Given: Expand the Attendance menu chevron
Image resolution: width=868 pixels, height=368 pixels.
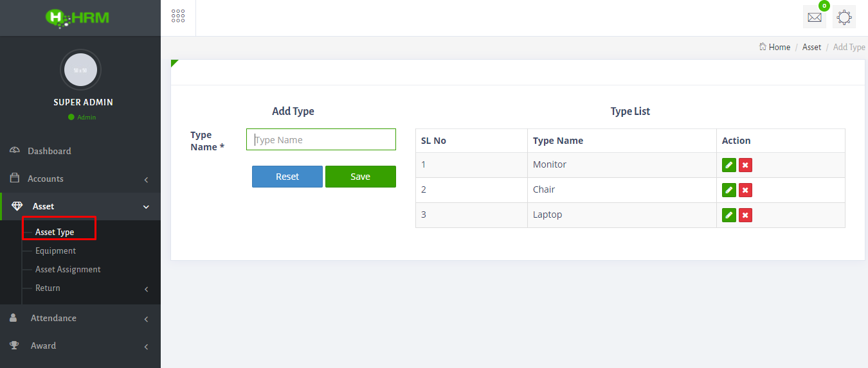Looking at the screenshot, I should (x=146, y=319).
